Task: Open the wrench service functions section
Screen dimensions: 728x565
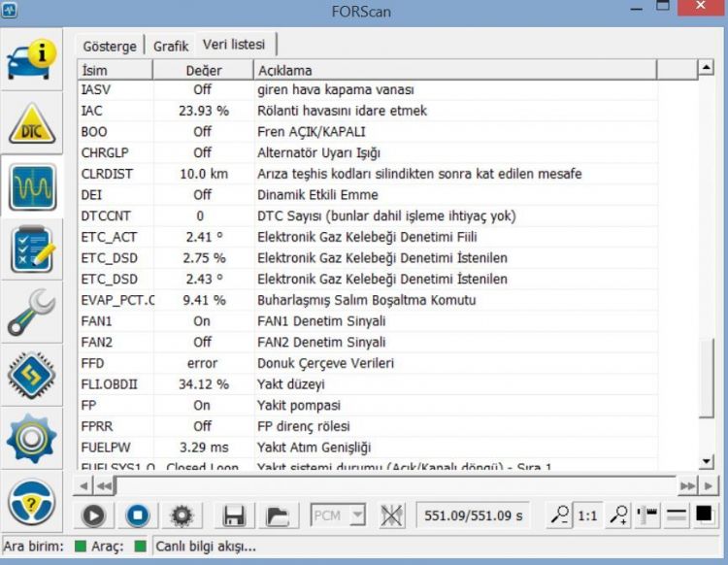Action: [32, 313]
